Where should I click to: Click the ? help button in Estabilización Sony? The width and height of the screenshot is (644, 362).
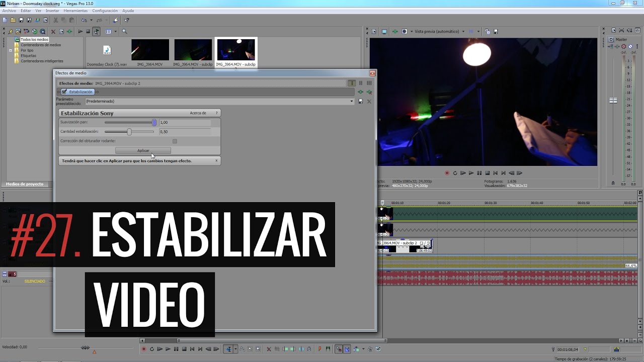[217, 113]
